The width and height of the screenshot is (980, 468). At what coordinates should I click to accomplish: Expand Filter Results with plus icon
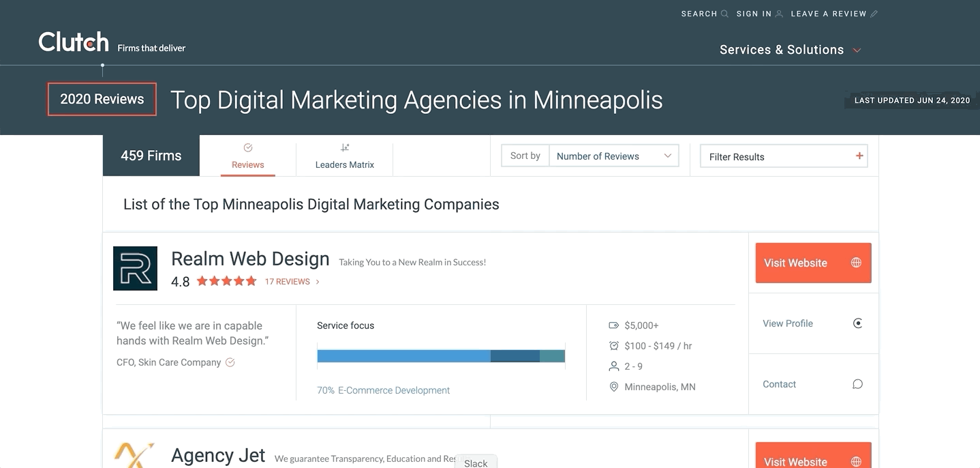(859, 156)
